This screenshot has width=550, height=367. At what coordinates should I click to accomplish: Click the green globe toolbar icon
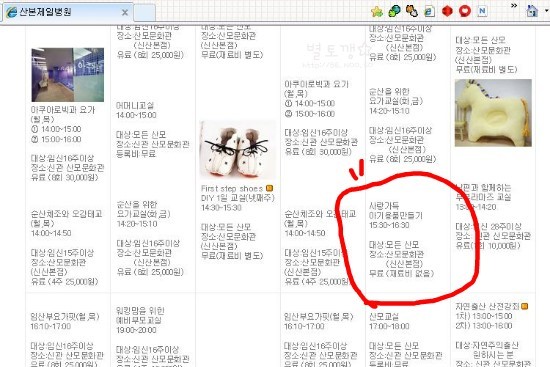pyautogui.click(x=395, y=11)
